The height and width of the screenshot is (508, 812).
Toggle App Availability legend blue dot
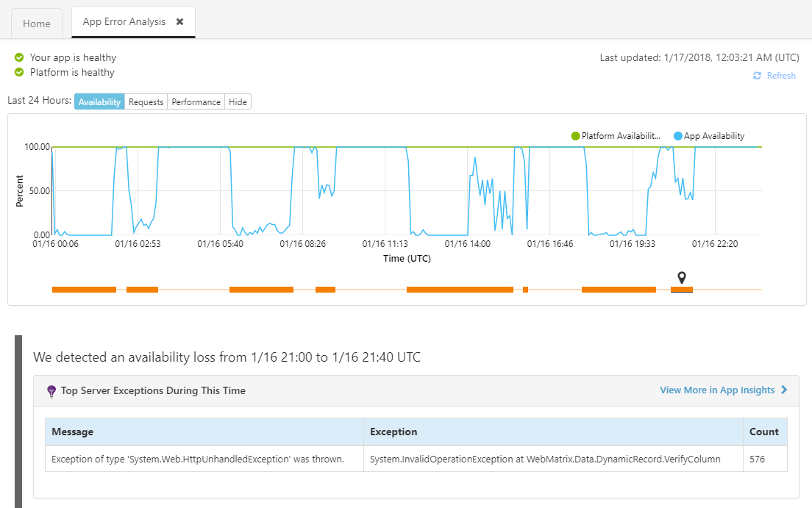(x=678, y=136)
